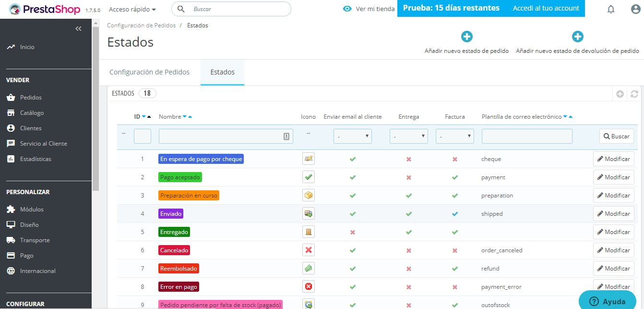Modify the Enviado order status

614,213
